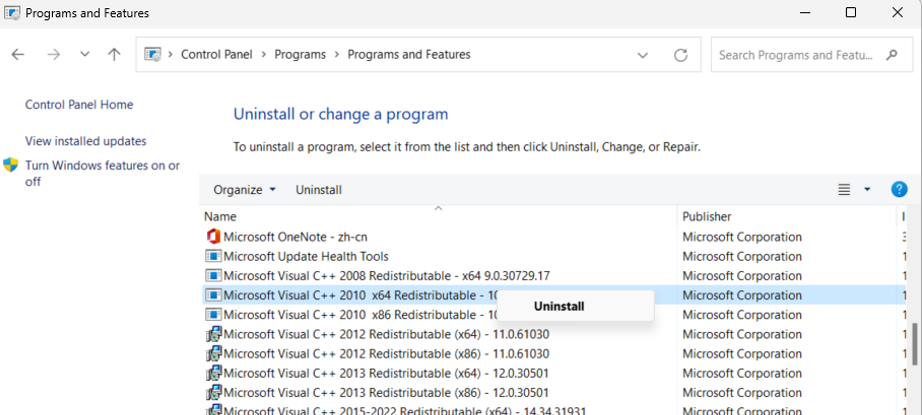Click the Programs and Features title bar icon
Viewport: 922px width, 415px height.
[12, 12]
